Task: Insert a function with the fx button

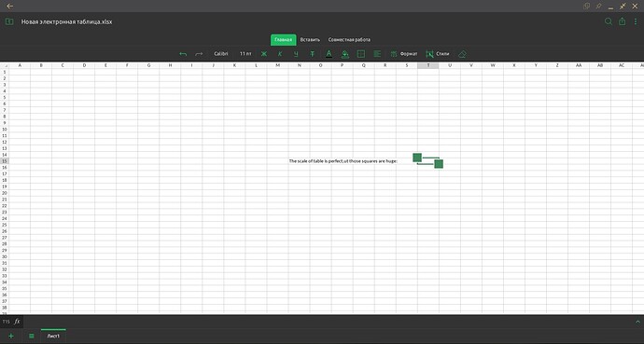Action: (17, 322)
